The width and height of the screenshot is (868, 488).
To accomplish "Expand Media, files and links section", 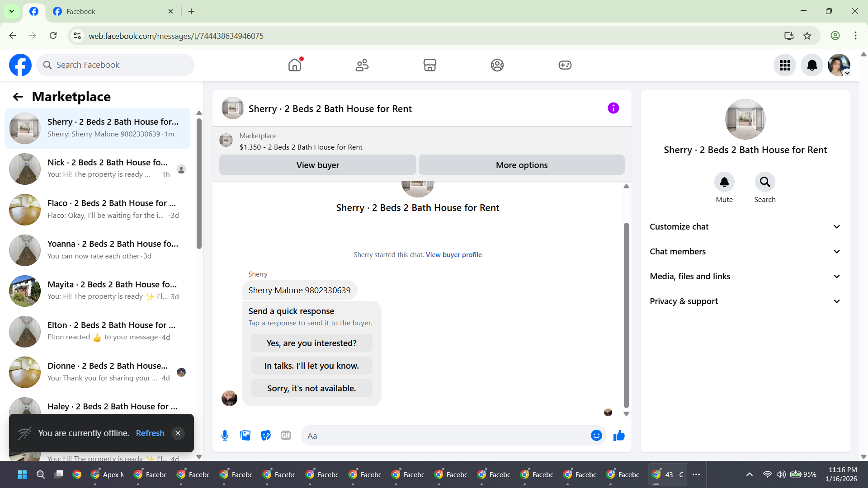I will [x=745, y=277].
